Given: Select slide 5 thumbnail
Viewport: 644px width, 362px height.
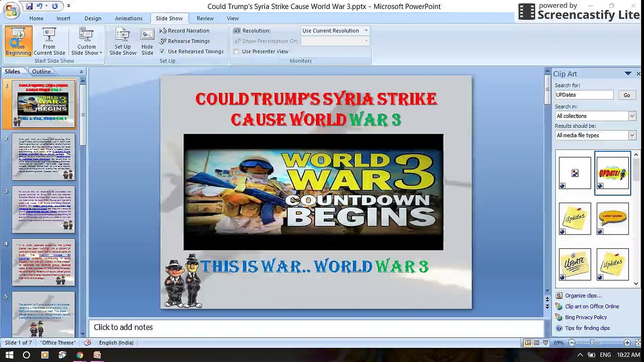Looking at the screenshot, I should coord(44,314).
